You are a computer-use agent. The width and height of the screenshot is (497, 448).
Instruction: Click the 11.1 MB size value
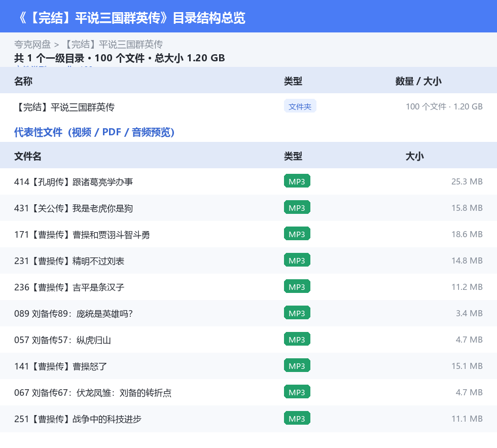467,419
